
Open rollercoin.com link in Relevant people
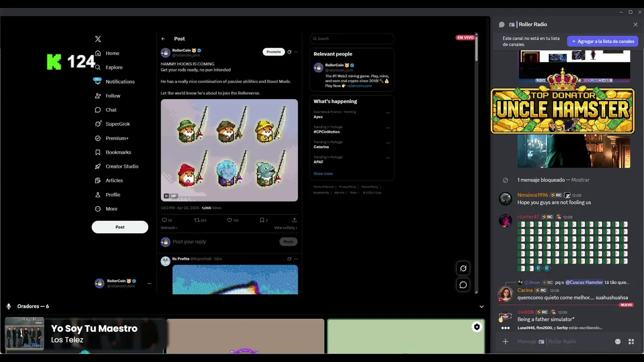[x=359, y=86]
